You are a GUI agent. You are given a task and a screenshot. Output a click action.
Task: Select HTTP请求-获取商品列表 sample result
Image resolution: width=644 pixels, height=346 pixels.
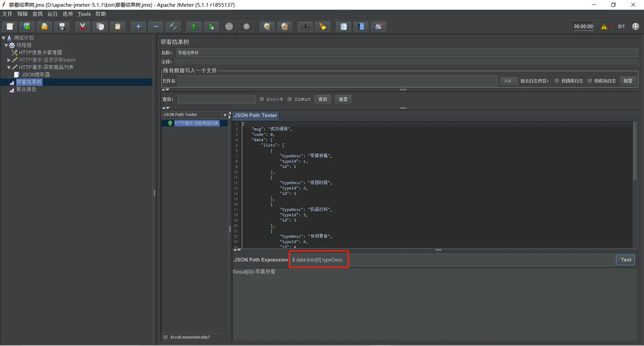click(196, 123)
